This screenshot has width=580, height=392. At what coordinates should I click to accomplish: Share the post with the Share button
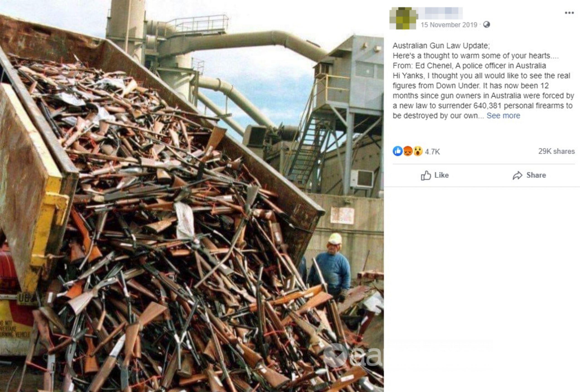click(x=529, y=175)
